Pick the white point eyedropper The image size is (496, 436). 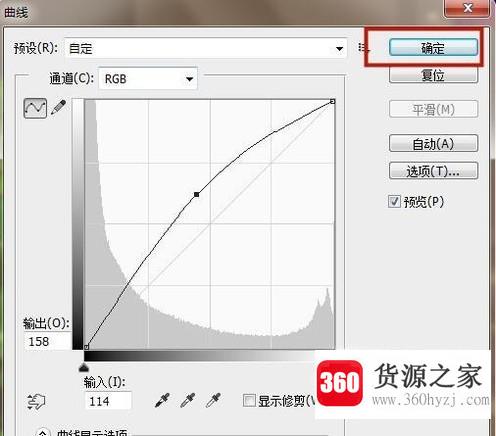(213, 400)
